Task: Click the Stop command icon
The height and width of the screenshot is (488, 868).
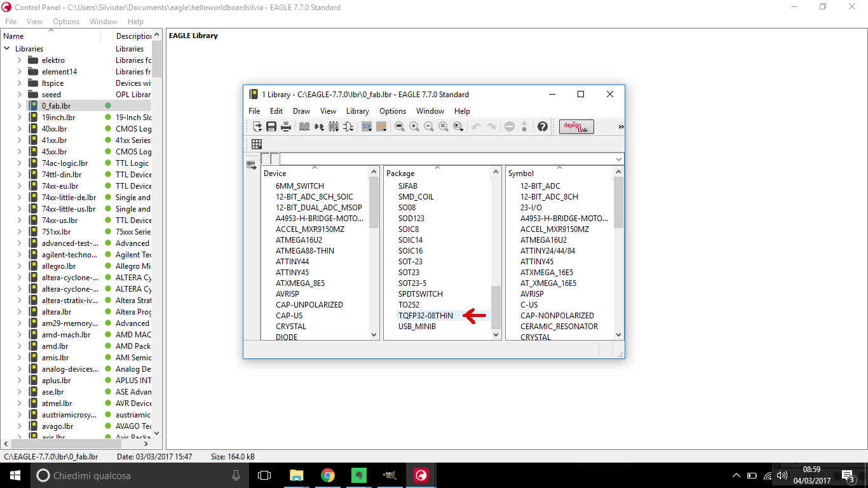Action: (x=510, y=126)
